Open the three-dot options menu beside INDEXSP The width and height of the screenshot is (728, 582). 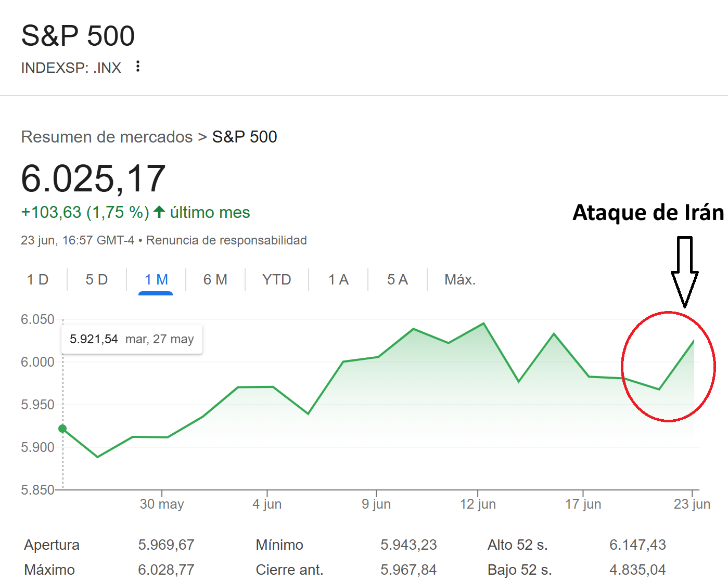pos(137,67)
